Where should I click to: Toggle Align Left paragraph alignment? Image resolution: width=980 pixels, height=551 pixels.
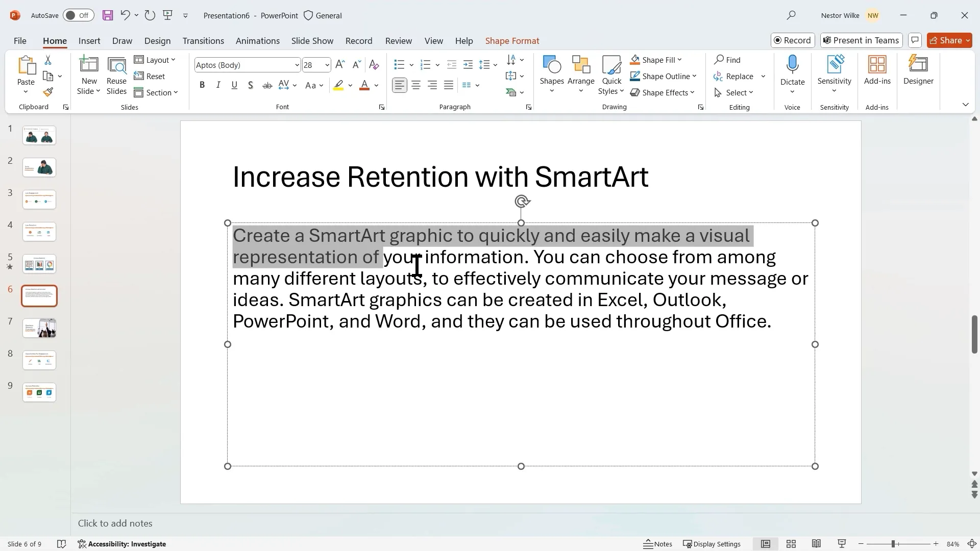[x=400, y=85]
